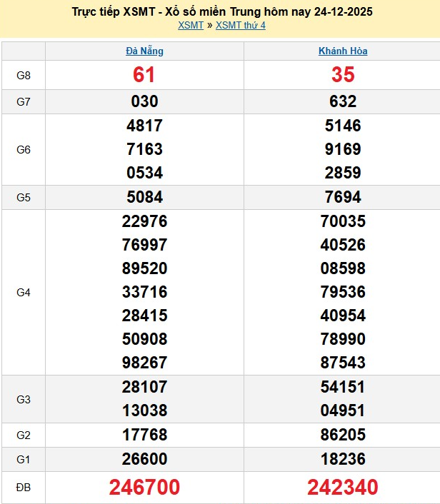
Task: Open the XSMT breadcrumb link
Action: 190,26
